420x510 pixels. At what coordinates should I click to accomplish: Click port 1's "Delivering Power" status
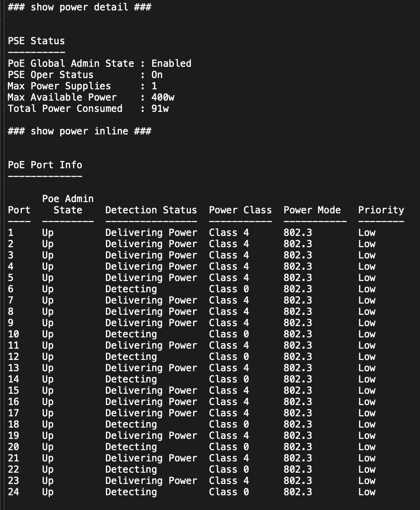pyautogui.click(x=151, y=232)
